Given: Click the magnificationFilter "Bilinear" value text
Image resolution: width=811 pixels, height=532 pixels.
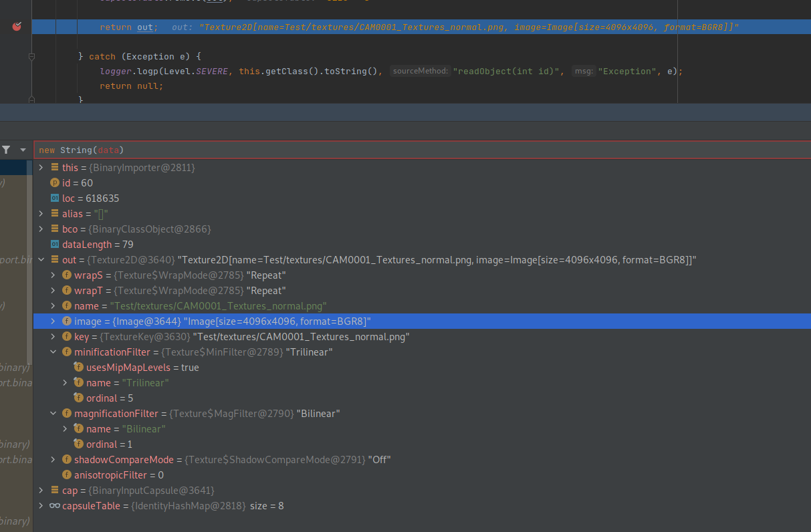Looking at the screenshot, I should (318, 414).
